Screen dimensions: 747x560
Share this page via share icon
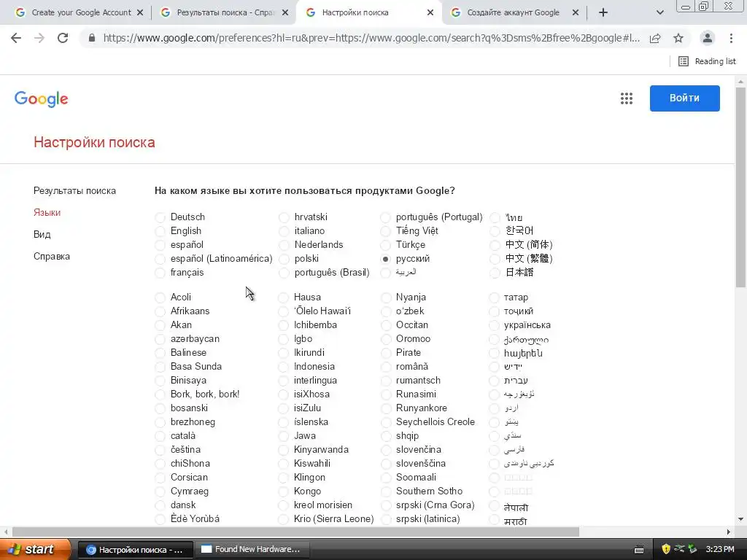[x=655, y=38]
